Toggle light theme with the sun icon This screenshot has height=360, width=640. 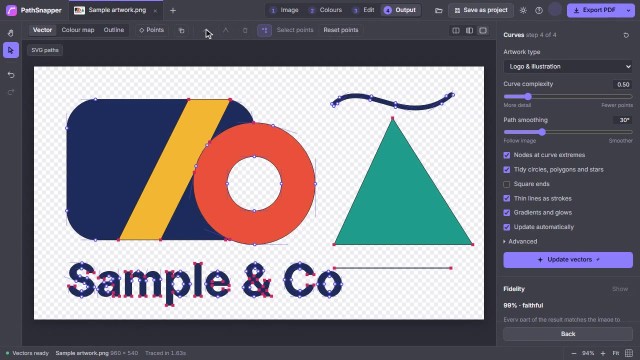click(523, 11)
